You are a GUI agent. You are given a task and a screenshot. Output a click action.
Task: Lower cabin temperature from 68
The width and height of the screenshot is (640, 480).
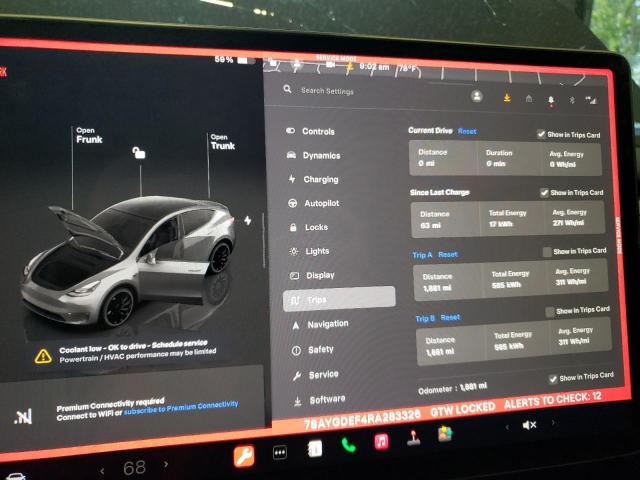(102, 471)
